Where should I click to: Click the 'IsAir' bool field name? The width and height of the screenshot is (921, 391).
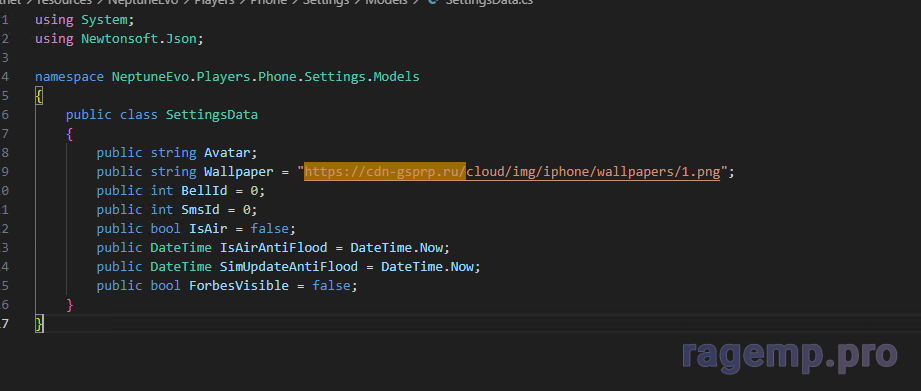point(208,228)
